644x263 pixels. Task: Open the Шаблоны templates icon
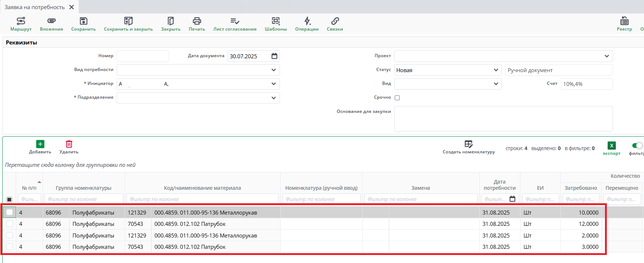click(x=276, y=21)
